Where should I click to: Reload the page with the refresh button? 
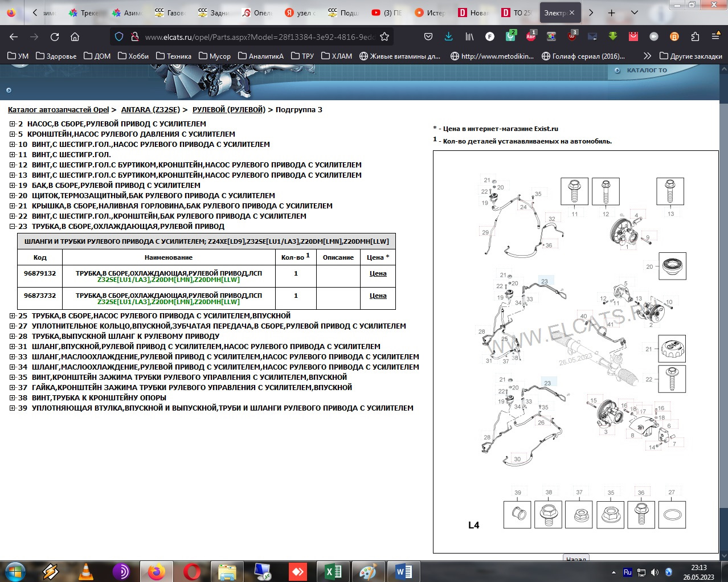[55, 37]
